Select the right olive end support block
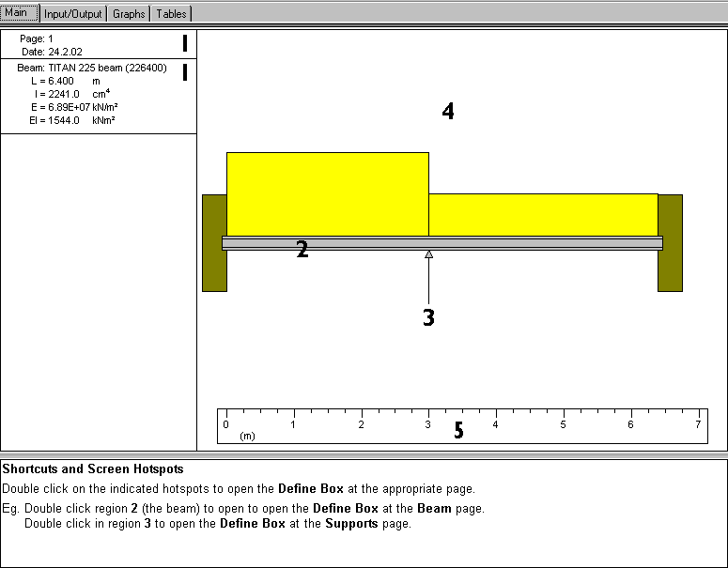Screen dimensions: 728x568 671,242
